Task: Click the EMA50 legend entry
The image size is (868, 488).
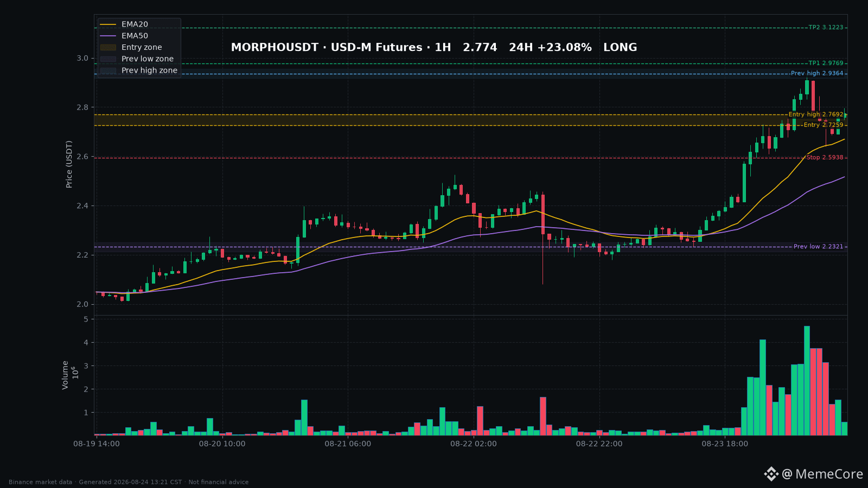Action: coord(124,36)
